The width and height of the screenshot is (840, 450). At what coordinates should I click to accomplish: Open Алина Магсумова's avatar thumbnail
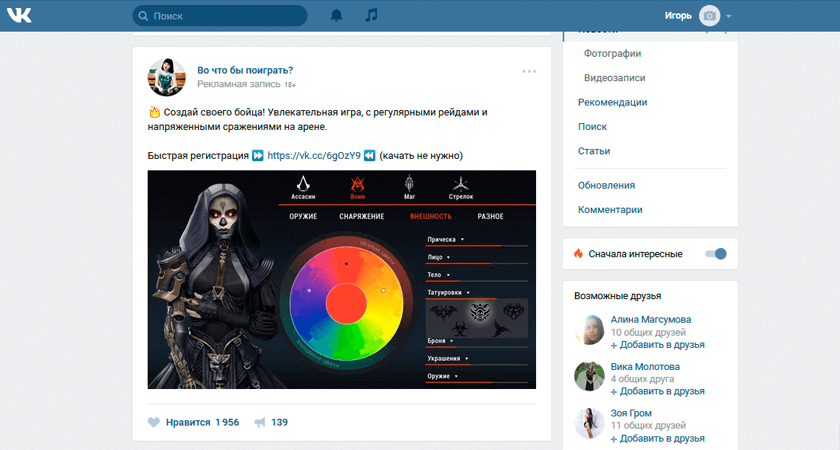click(589, 329)
